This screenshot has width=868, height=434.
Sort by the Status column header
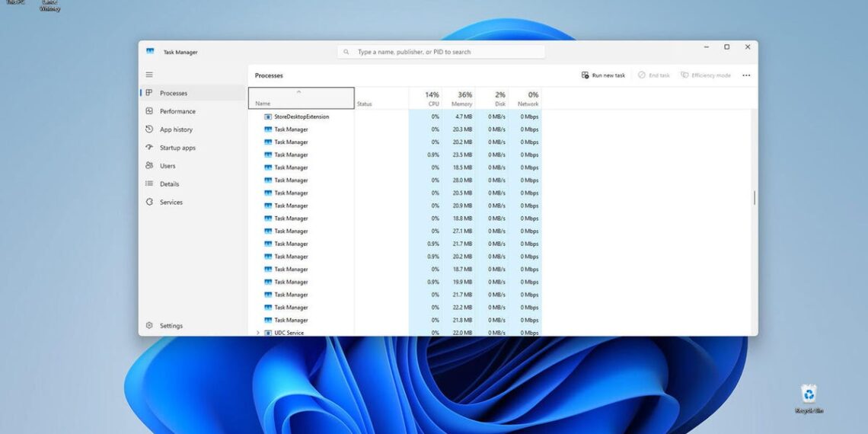click(x=381, y=98)
